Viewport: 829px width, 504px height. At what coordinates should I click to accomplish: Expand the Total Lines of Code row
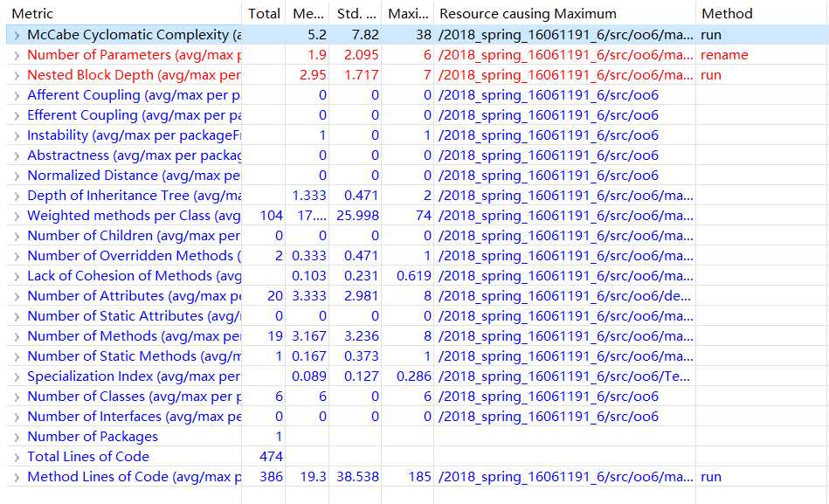point(17,458)
